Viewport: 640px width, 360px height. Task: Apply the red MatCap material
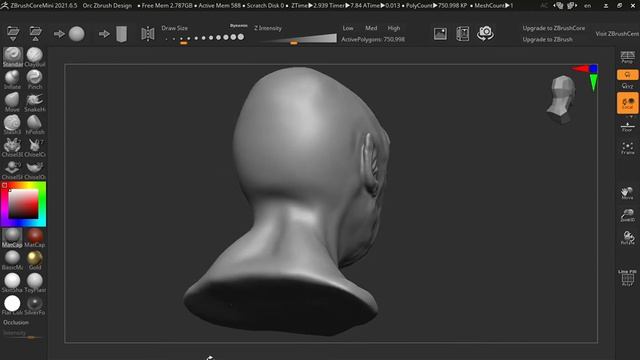click(35, 238)
